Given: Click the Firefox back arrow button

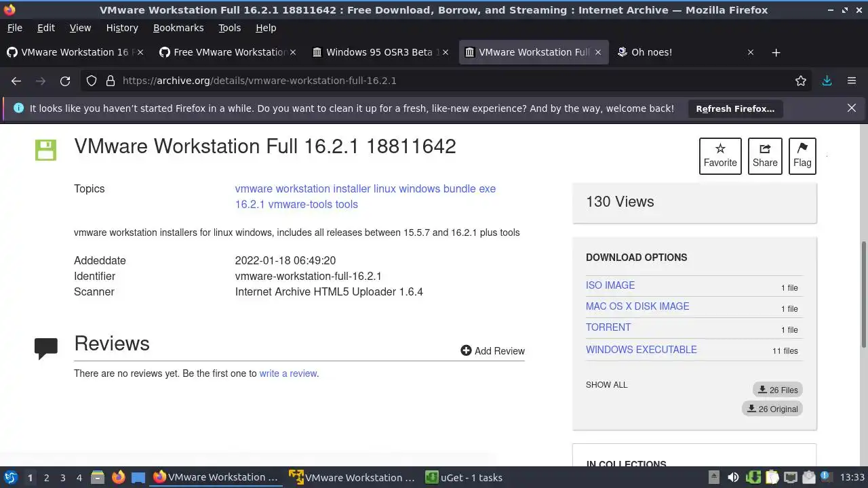Looking at the screenshot, I should tap(16, 81).
